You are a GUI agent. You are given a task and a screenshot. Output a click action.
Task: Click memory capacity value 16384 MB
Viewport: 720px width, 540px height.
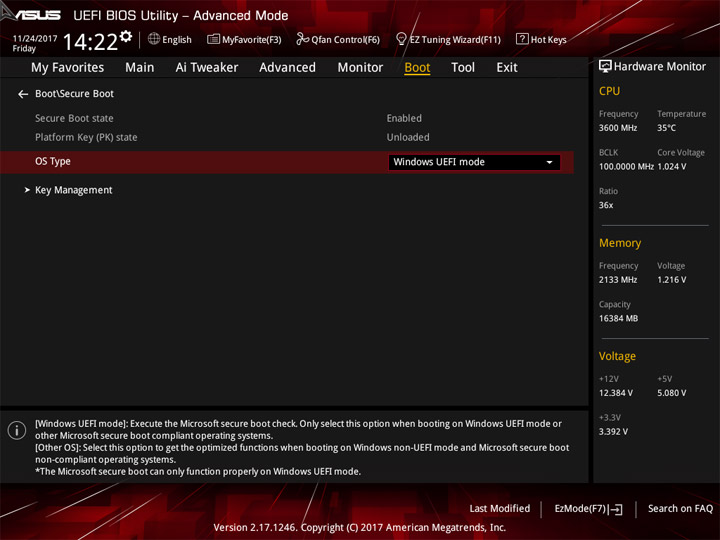click(x=619, y=318)
